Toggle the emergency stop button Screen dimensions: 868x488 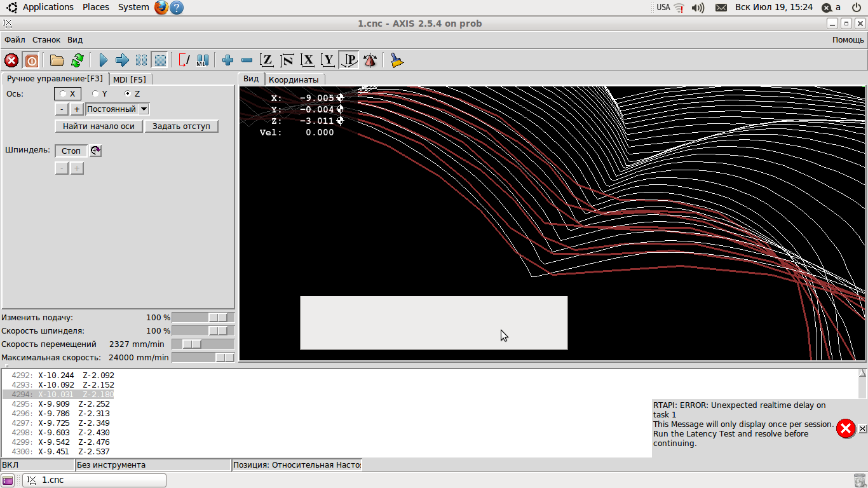pyautogui.click(x=11, y=60)
